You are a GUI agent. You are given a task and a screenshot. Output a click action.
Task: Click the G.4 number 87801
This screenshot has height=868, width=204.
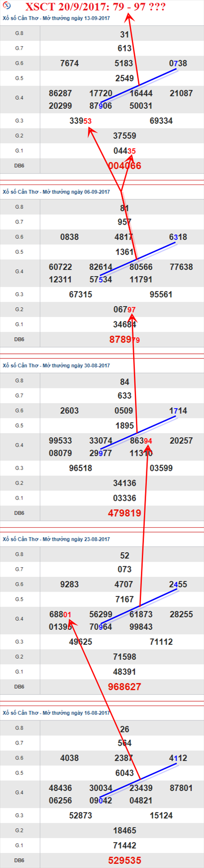click(181, 788)
